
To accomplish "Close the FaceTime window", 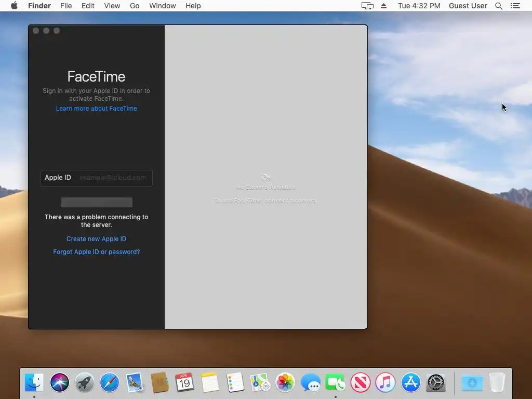I will (36, 31).
